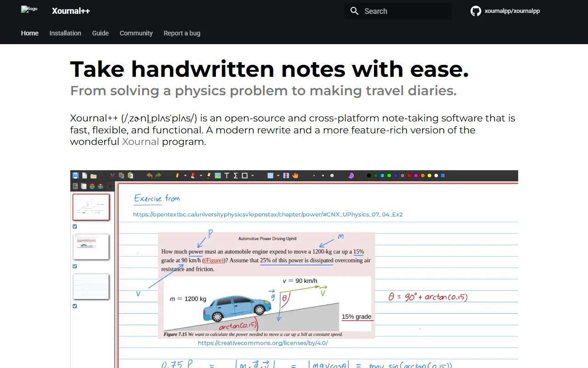Open the GitHub xournalpp/xournalpp repository link
Viewport: 588px width, 368px height.
click(x=505, y=11)
